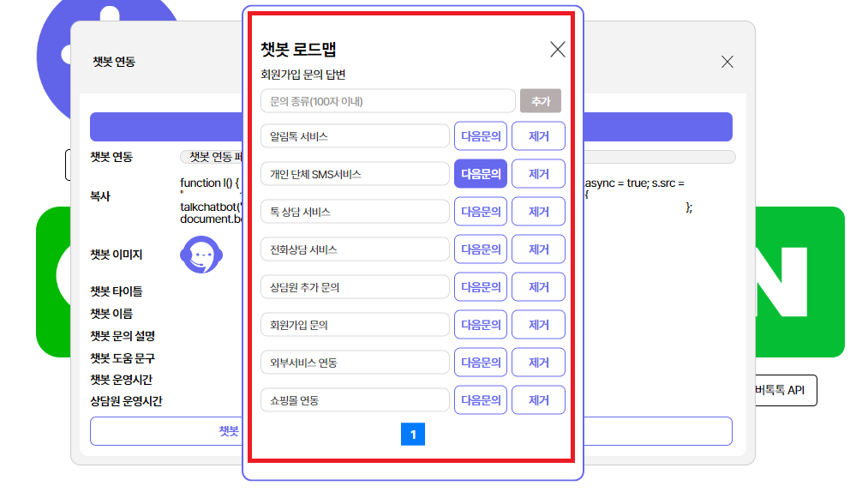This screenshot has width=868, height=498.
Task: Close the 챗봇 로드맵 dialog
Action: 557,50
